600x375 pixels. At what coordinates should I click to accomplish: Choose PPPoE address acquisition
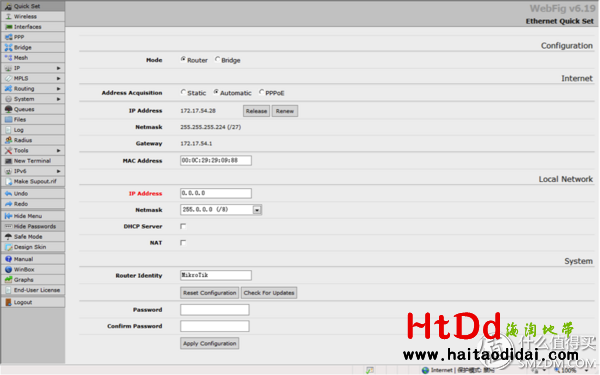click(261, 92)
